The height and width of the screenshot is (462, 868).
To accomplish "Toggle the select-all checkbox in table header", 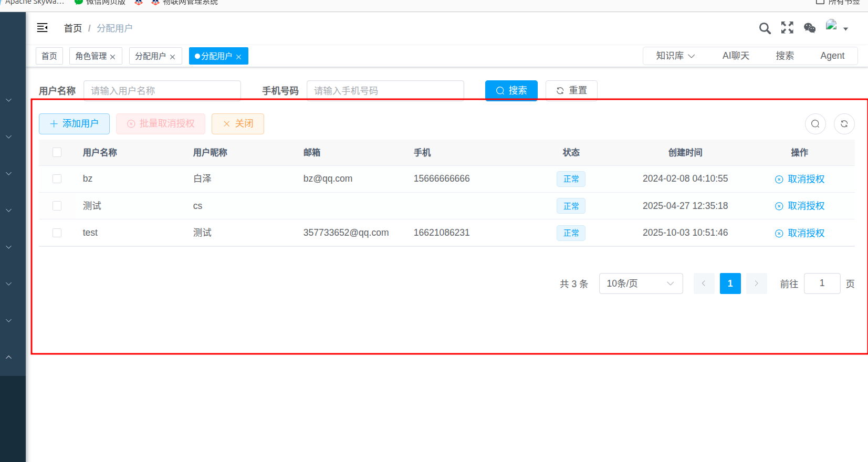I will point(57,152).
